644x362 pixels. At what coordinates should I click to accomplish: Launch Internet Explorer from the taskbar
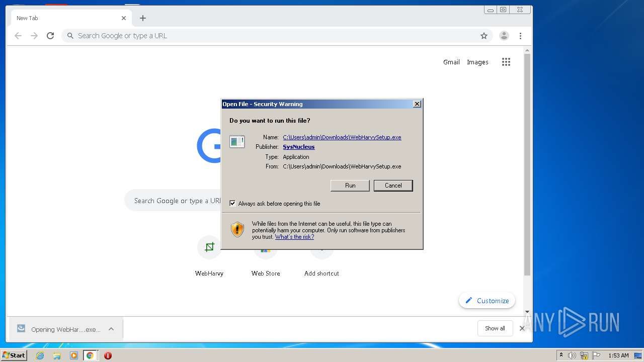coord(40,355)
